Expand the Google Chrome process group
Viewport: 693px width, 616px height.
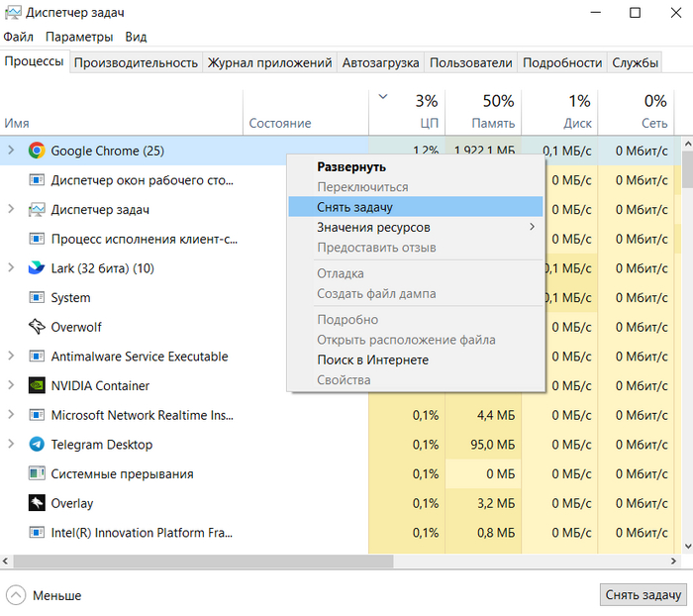11,151
